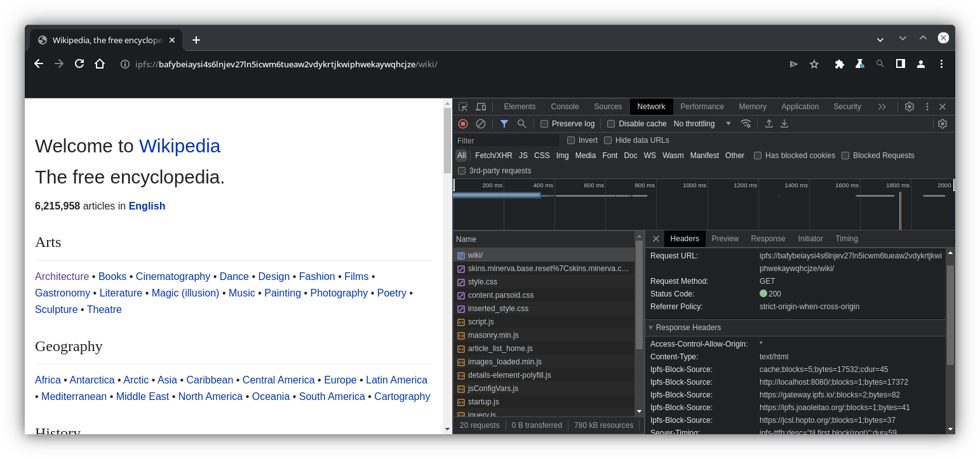The image size is (980, 459).
Task: Clear the network log
Action: tap(481, 124)
